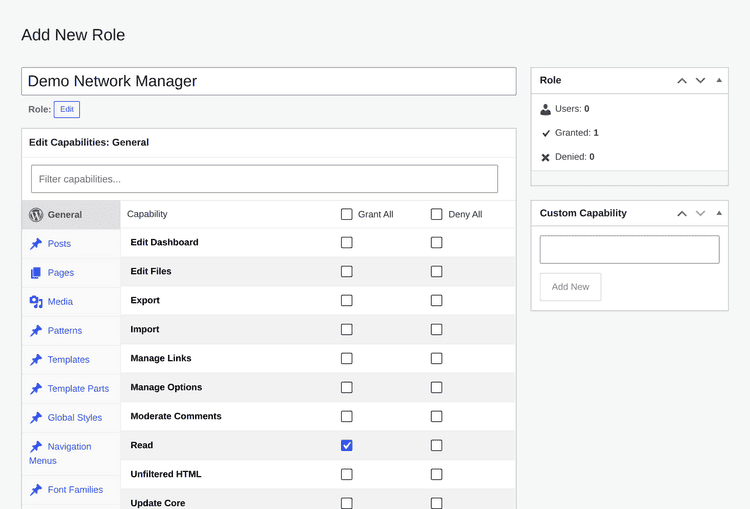Click the Add New button
750x509 pixels.
click(571, 287)
